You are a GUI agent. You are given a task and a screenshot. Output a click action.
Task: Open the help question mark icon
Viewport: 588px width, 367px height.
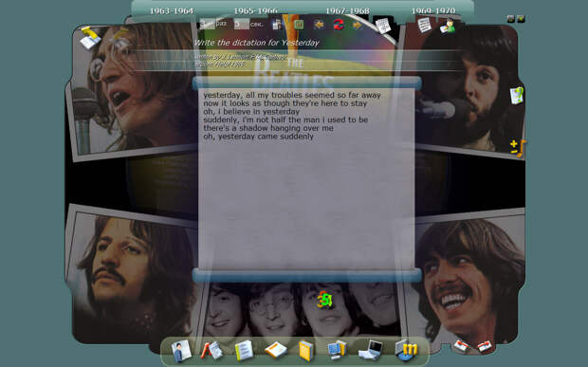(516, 95)
